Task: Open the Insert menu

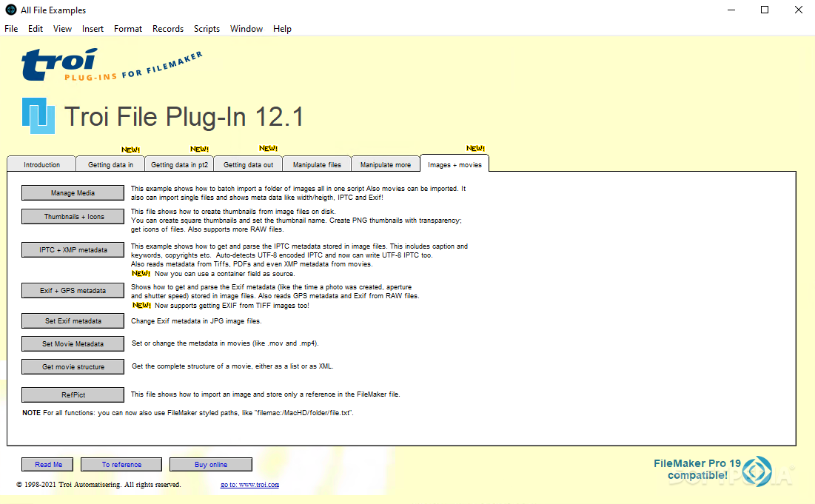Action: [93, 29]
